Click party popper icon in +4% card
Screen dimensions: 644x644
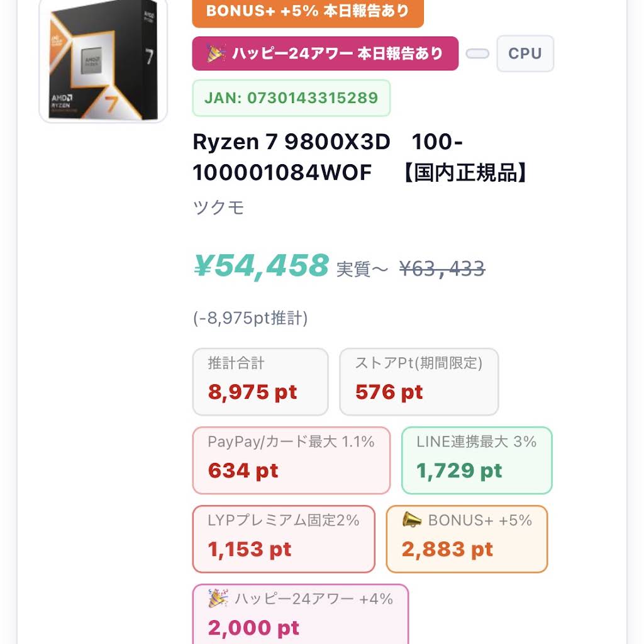[218, 599]
